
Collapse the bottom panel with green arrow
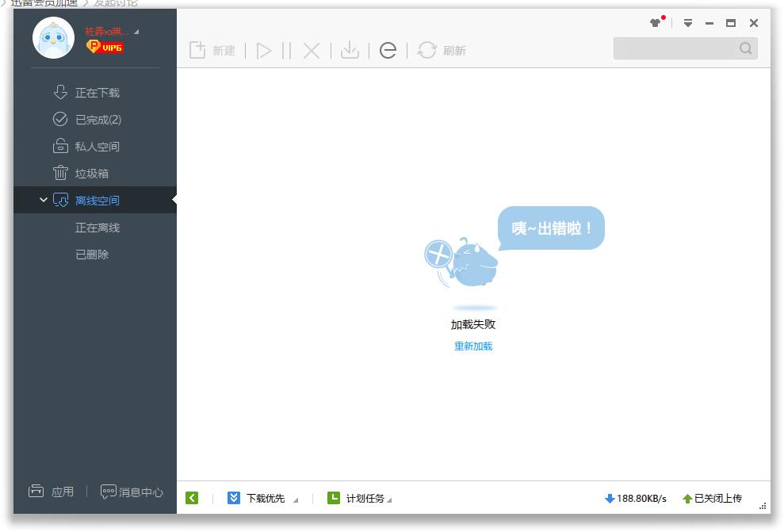pos(190,498)
